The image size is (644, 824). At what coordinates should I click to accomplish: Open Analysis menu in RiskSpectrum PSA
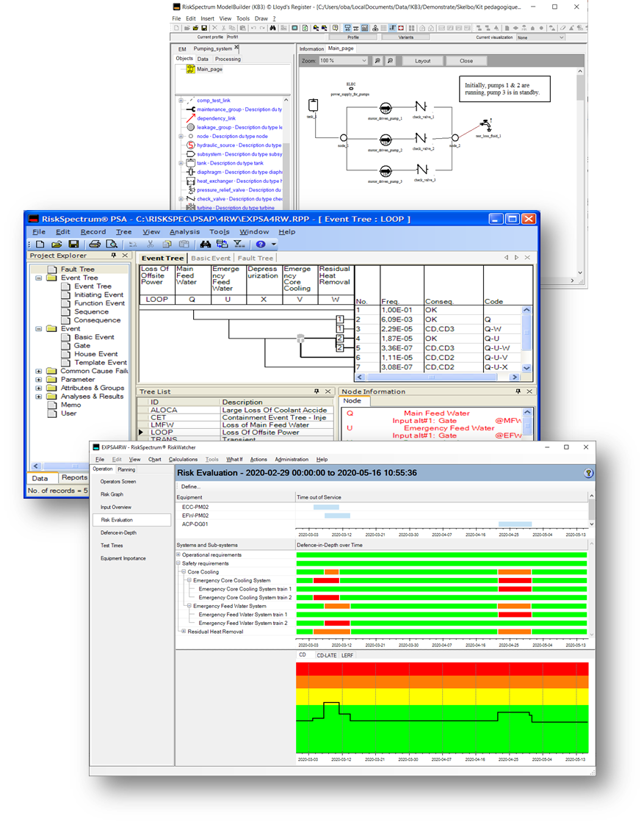pyautogui.click(x=184, y=232)
